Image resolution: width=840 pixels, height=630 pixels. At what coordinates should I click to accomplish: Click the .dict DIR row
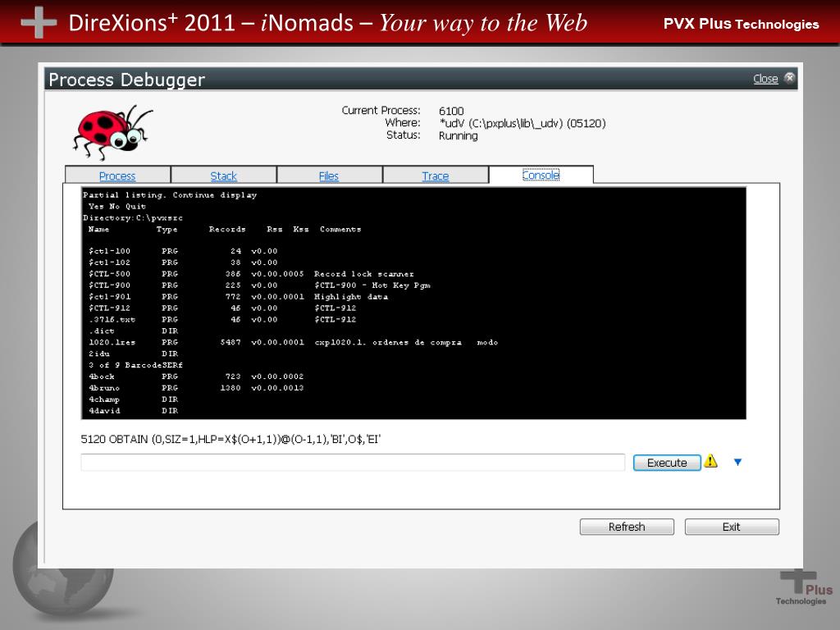tap(134, 331)
